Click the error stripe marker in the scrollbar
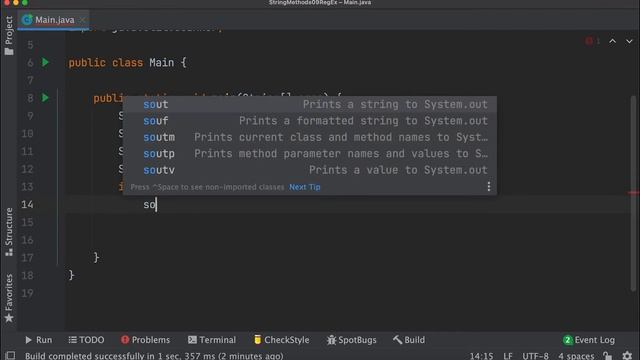The image size is (640, 360). tap(633, 193)
